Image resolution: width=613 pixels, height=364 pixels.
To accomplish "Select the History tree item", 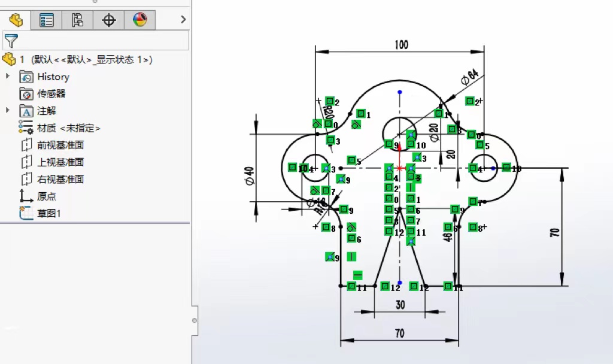I will point(53,77).
